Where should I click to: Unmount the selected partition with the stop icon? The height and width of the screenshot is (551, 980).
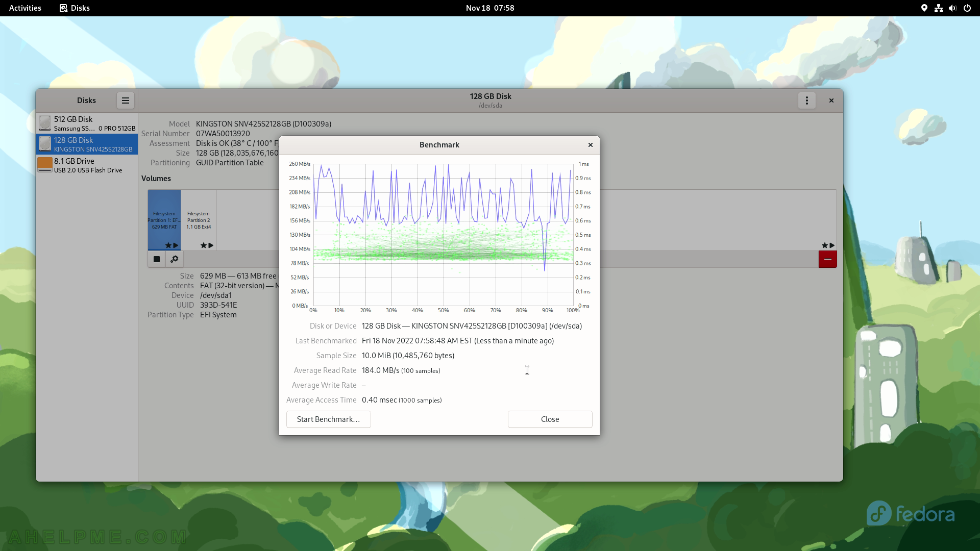point(157,259)
